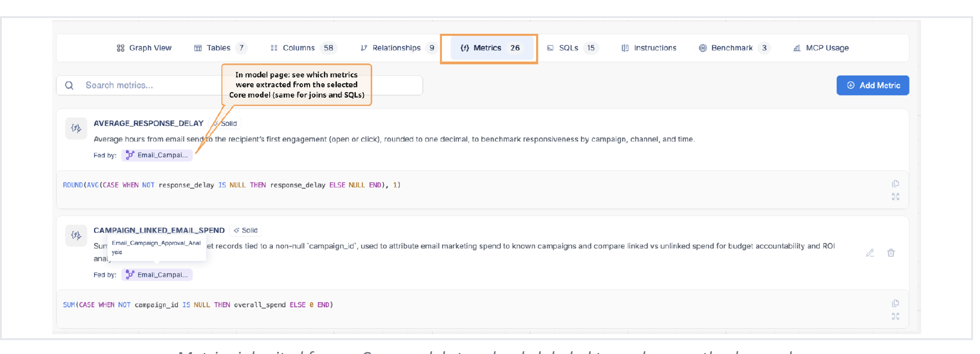
Task: Switch to the Tables tab
Action: click(221, 48)
